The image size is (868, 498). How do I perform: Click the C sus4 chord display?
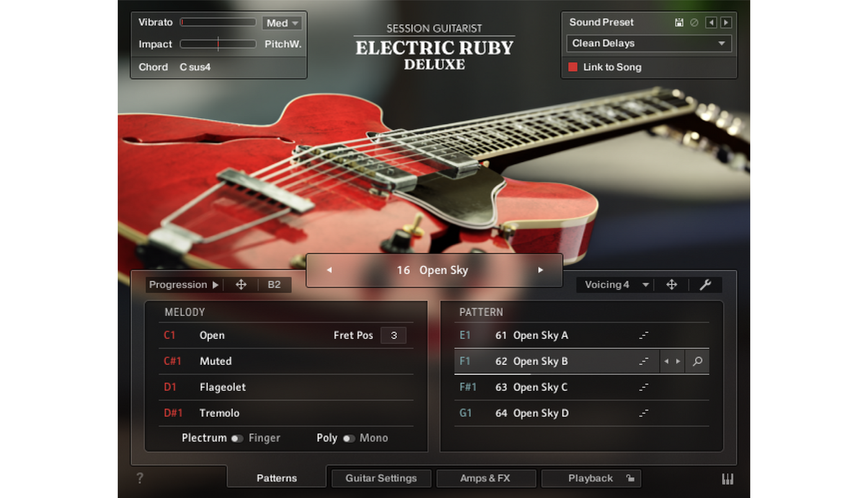point(195,67)
